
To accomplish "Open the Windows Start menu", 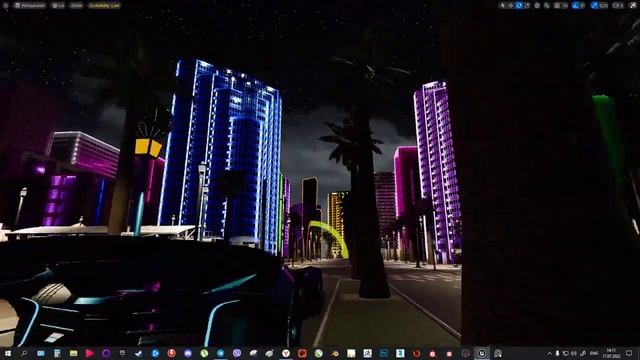I will coord(8,353).
